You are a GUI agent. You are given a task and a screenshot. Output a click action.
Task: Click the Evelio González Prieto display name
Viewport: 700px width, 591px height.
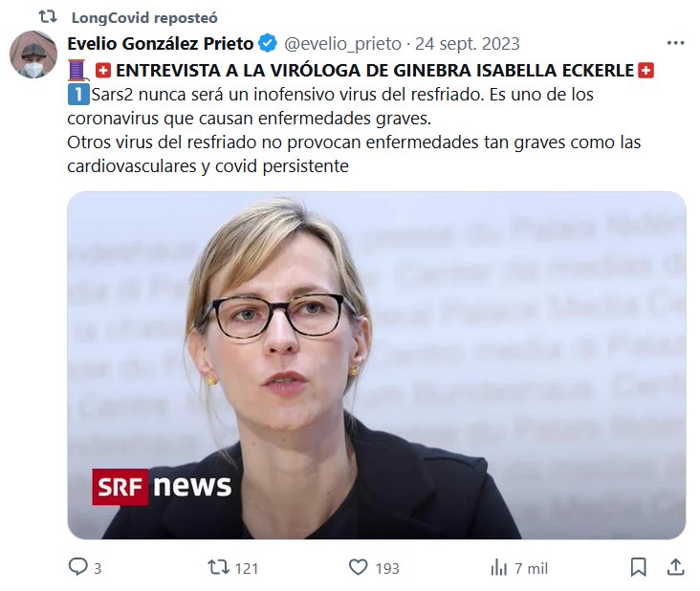click(x=161, y=43)
